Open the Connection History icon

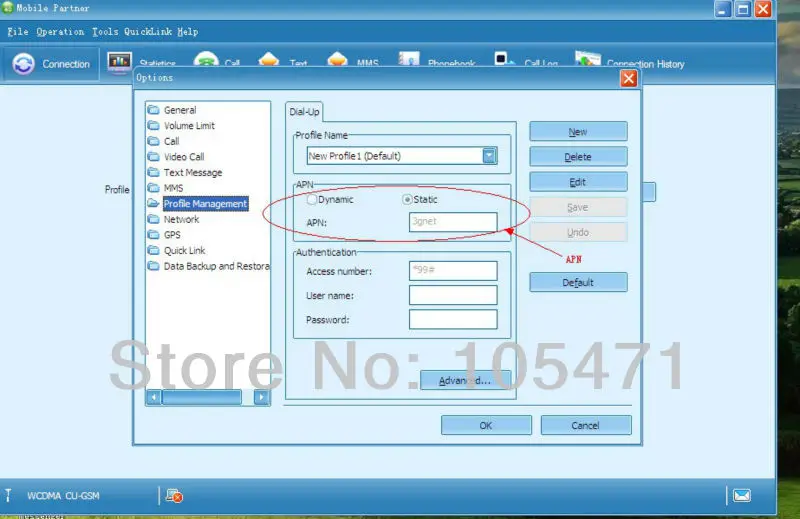click(588, 59)
